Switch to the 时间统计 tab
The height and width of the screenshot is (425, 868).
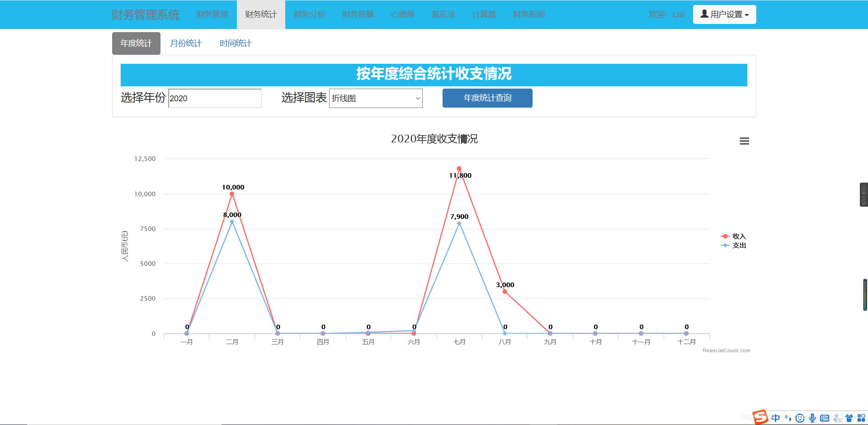coord(236,43)
